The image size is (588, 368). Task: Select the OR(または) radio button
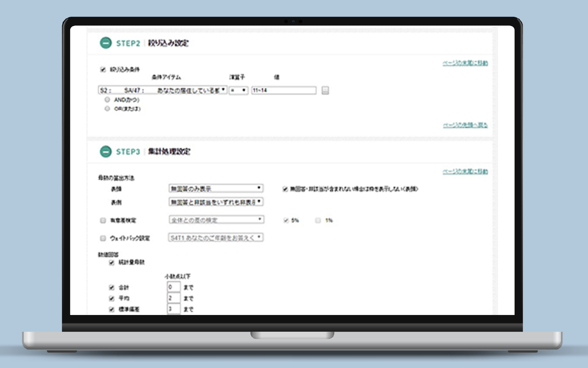(107, 109)
